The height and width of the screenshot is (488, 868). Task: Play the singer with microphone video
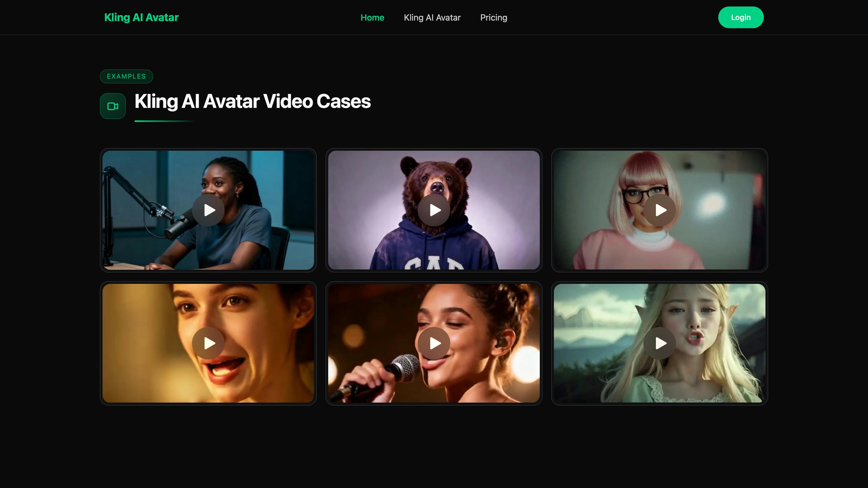[434, 343]
